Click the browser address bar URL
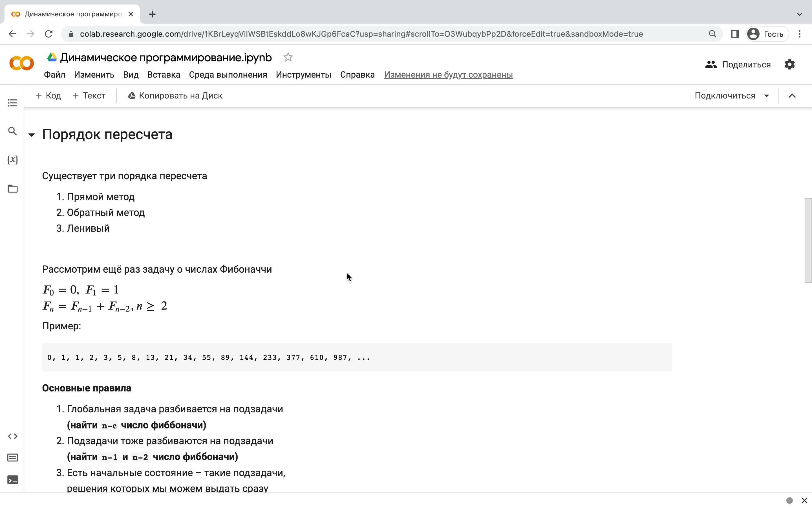 361,34
